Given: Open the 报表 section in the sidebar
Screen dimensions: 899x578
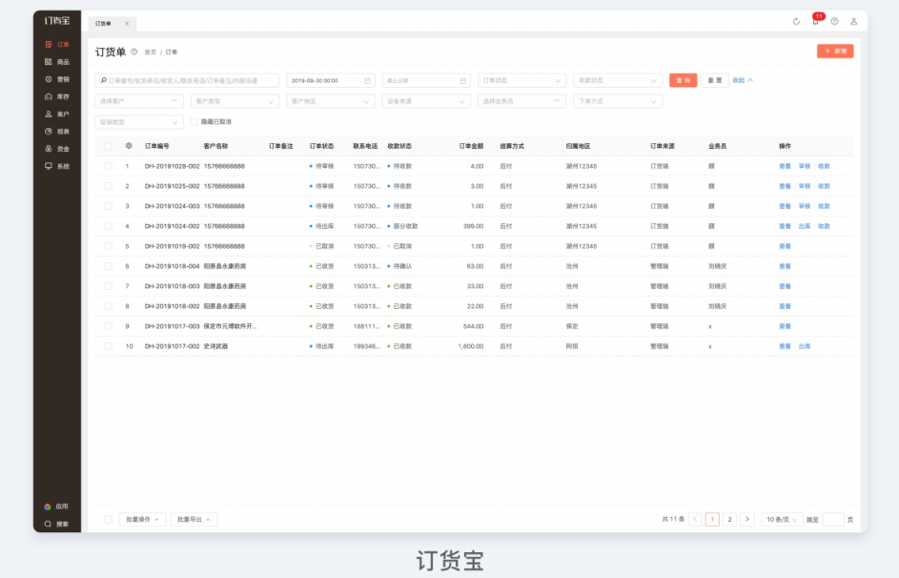Looking at the screenshot, I should (x=57, y=131).
